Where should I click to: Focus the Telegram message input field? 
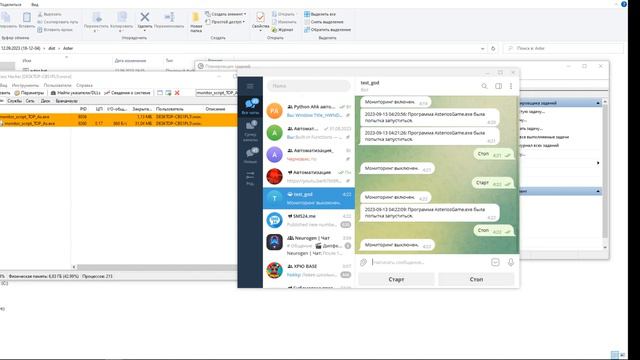429,262
